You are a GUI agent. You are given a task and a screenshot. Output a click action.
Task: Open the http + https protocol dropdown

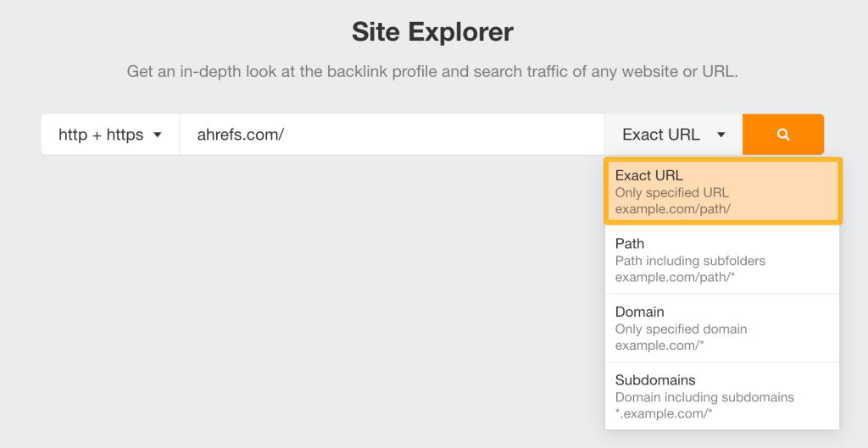110,135
